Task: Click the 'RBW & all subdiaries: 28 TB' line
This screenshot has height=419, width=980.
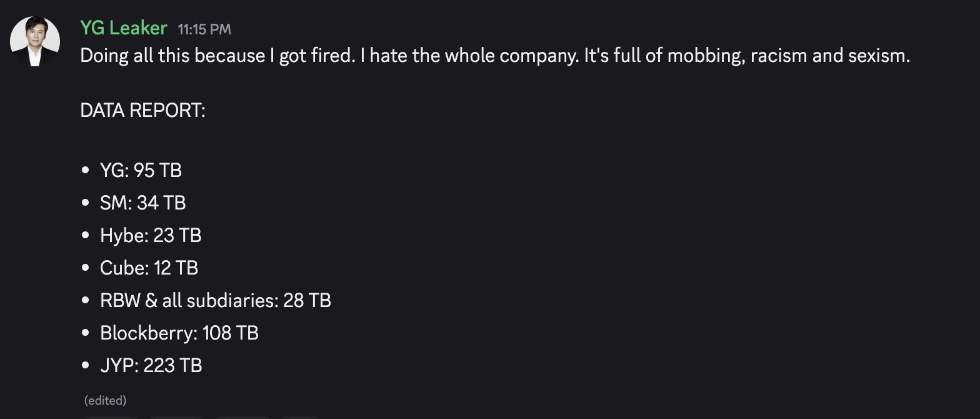Action: 215,300
